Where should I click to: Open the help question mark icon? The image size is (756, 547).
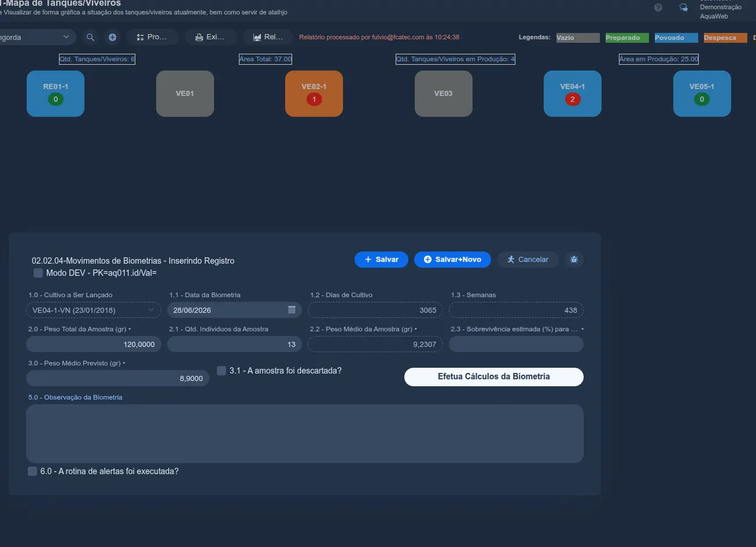tap(658, 8)
